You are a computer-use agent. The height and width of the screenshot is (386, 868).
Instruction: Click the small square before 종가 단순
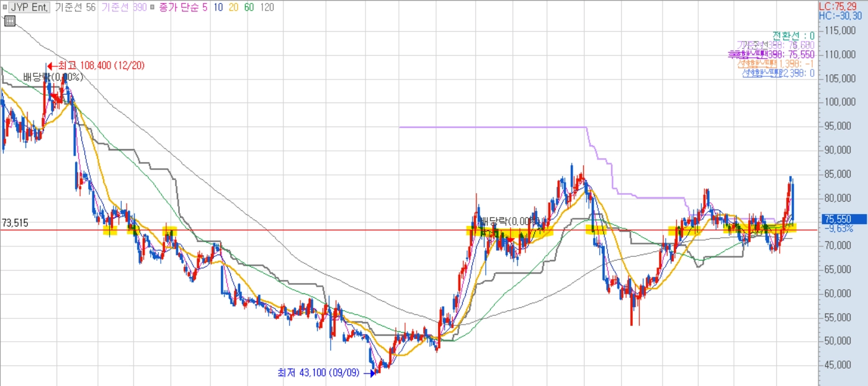pyautogui.click(x=153, y=7)
